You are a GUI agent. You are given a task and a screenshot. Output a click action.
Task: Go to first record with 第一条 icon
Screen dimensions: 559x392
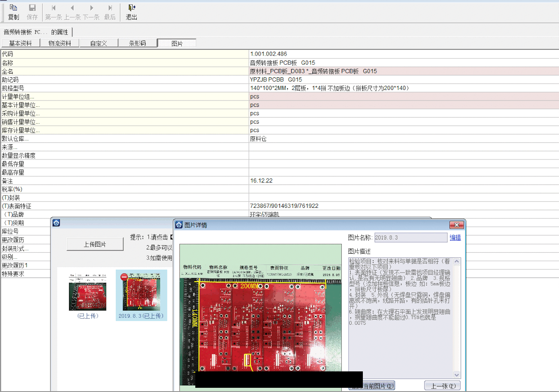pyautogui.click(x=53, y=8)
